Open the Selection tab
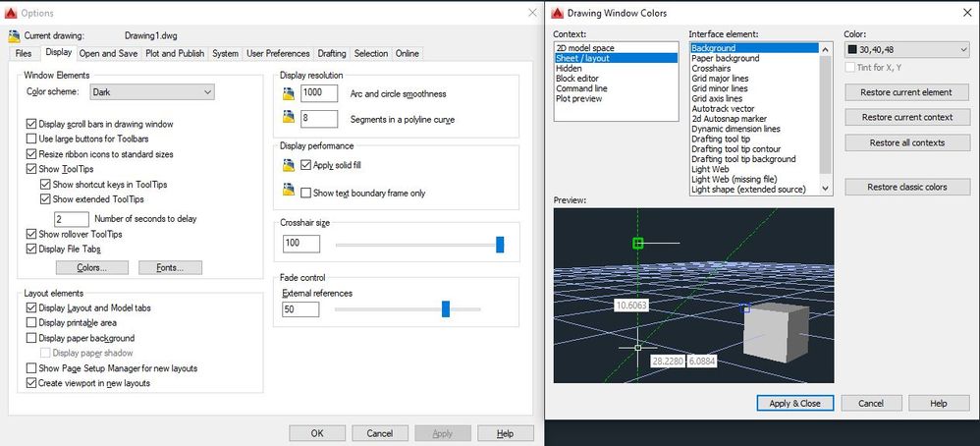The height and width of the screenshot is (446, 980). pos(371,54)
